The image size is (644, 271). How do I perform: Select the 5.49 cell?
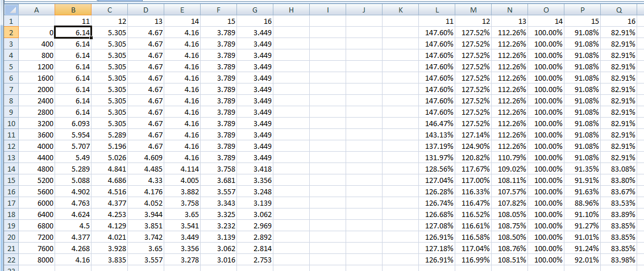(73, 157)
